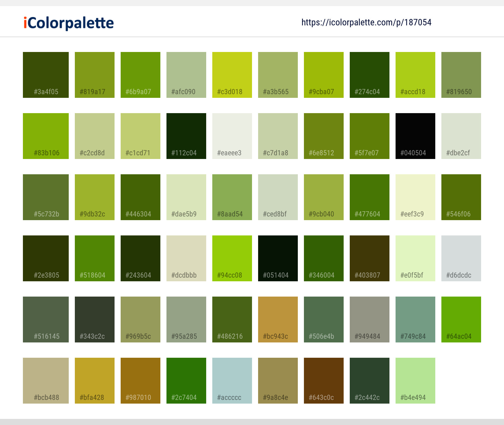The image size is (504, 425).
Task: Choose the #516145 swatch
Action: click(46, 320)
